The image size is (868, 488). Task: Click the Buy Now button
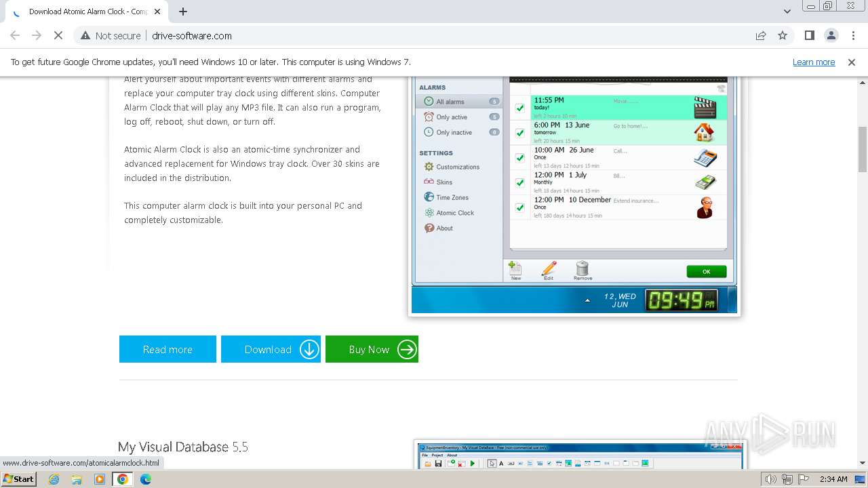372,349
